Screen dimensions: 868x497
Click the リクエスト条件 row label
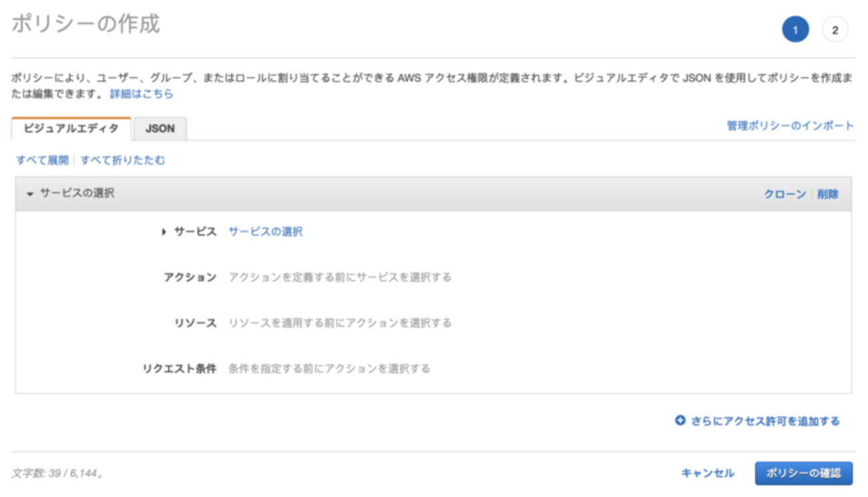tap(180, 368)
